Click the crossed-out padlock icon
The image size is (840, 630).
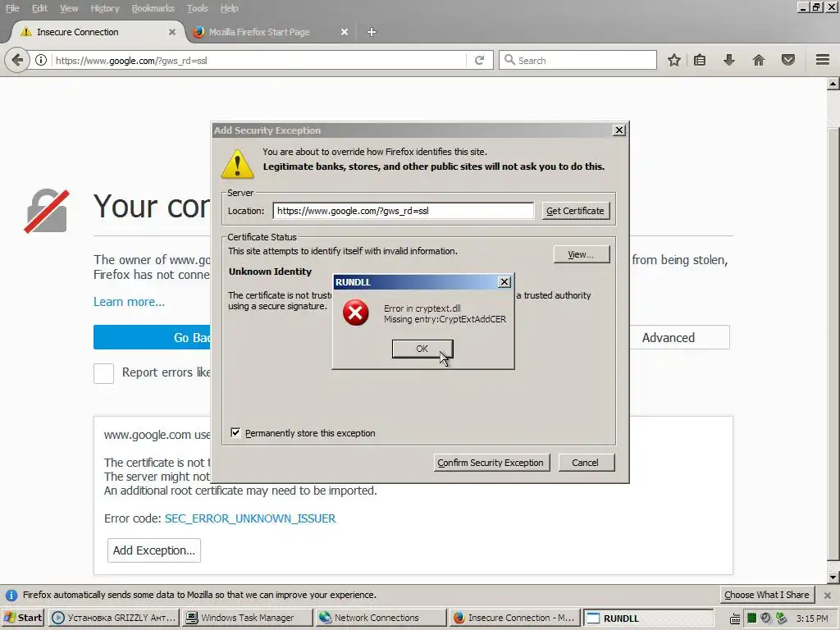coord(47,211)
